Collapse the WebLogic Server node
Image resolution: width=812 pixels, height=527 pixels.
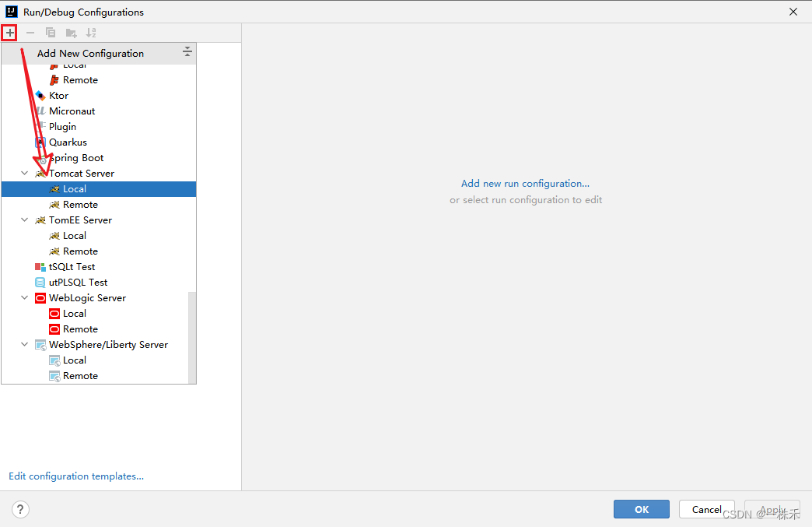24,297
